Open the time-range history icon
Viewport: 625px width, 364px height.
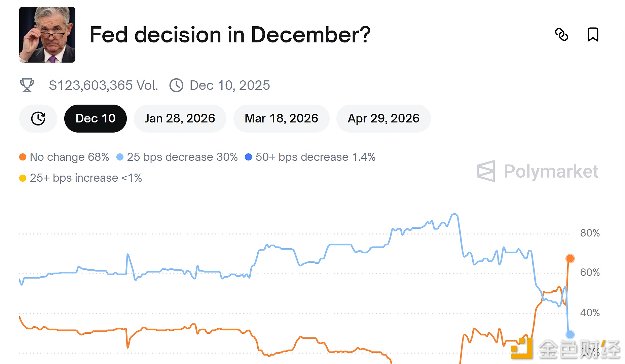pyautogui.click(x=38, y=118)
